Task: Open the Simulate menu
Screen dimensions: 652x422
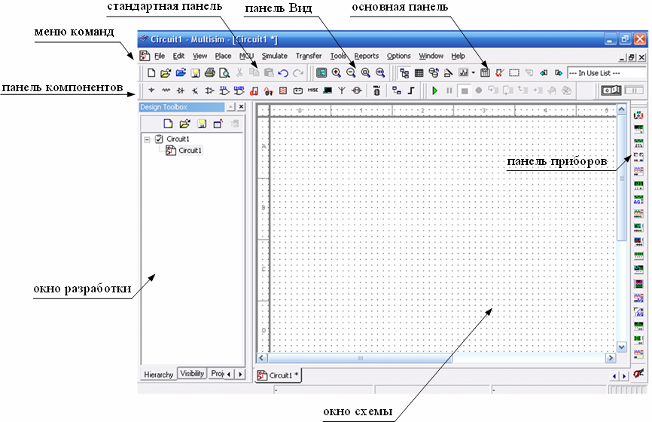Action: pos(274,56)
